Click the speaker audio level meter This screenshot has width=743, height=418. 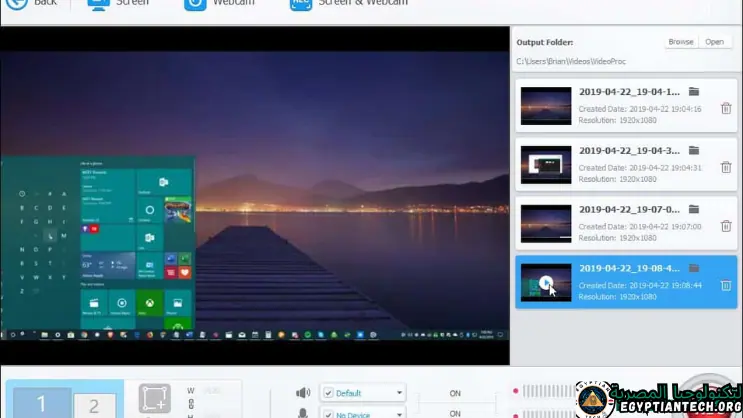click(x=549, y=391)
